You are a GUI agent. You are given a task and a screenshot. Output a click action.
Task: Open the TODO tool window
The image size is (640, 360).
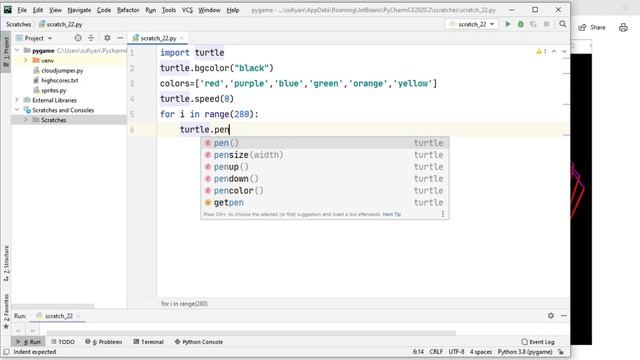click(x=63, y=342)
